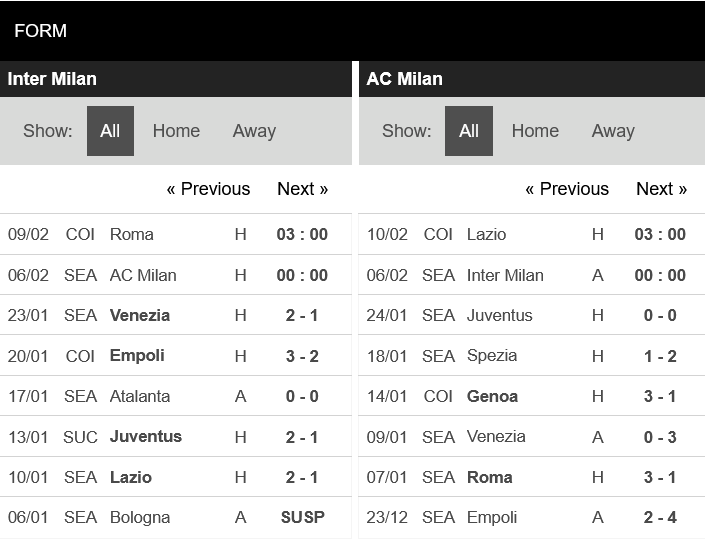Open the Genoa cup match row

[x=532, y=396]
